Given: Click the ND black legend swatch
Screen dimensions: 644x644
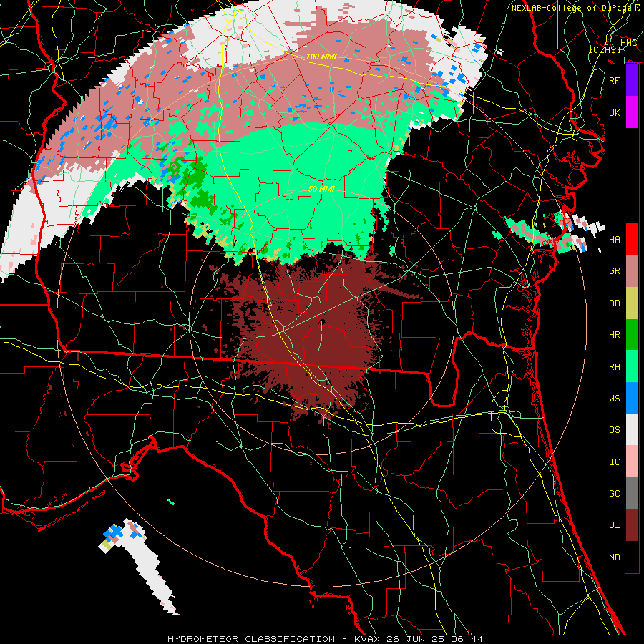Looking at the screenshot, I should click(632, 557).
